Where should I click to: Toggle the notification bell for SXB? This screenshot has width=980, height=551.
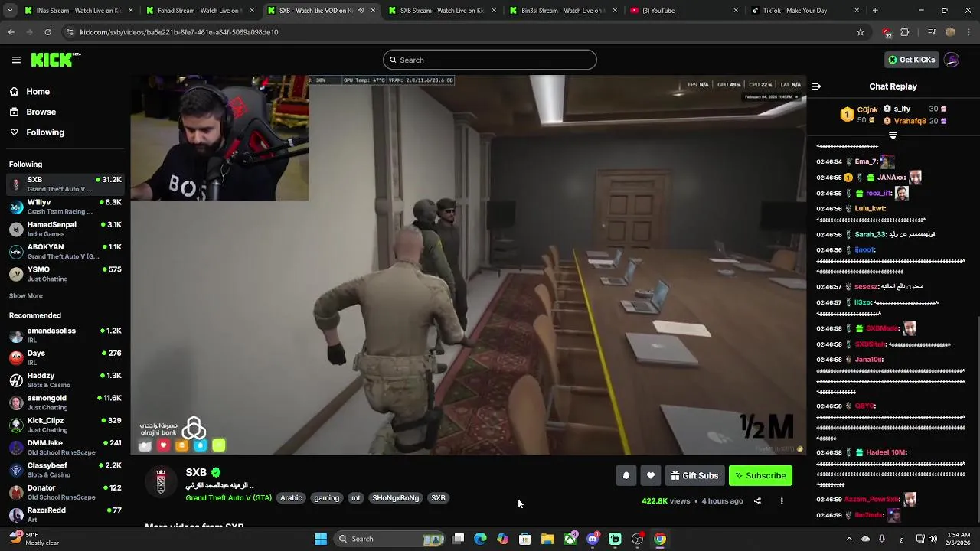[x=626, y=476]
